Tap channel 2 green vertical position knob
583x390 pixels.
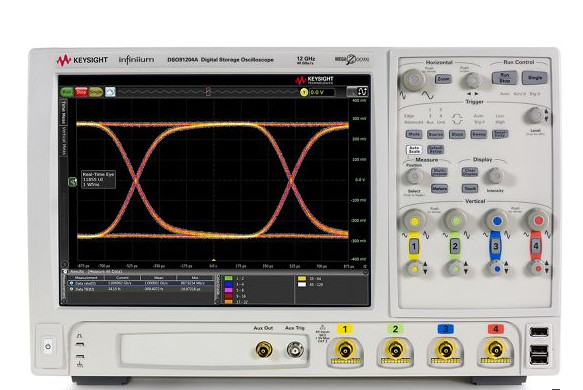454,268
